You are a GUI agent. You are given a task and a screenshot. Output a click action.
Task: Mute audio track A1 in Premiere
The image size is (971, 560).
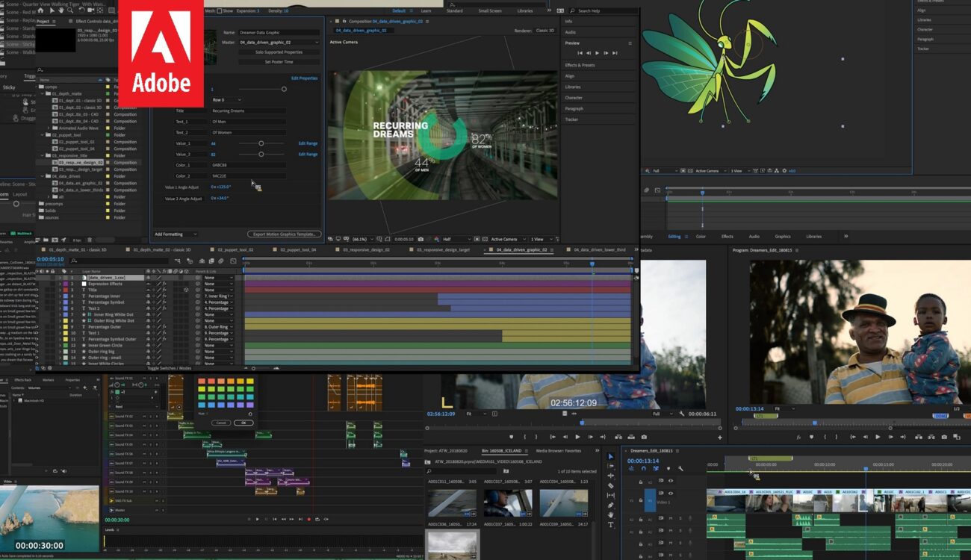(670, 519)
